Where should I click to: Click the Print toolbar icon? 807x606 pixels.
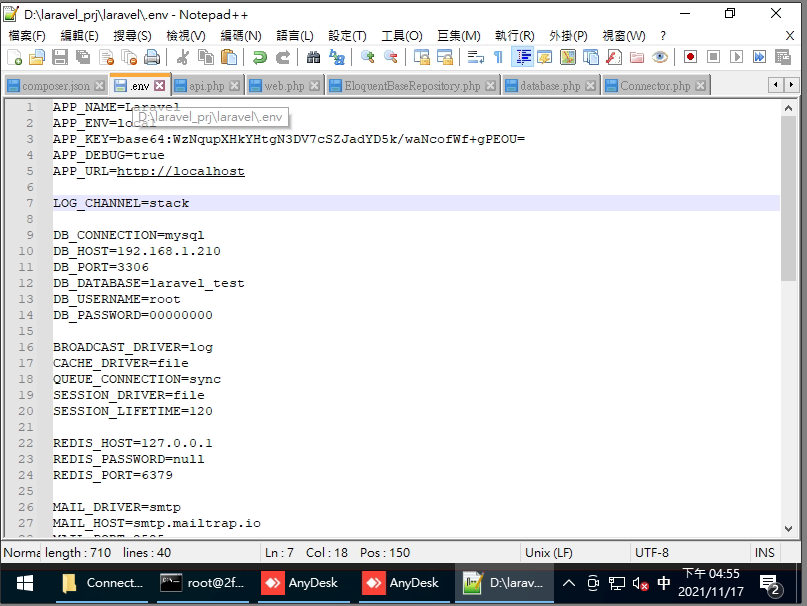tap(152, 57)
